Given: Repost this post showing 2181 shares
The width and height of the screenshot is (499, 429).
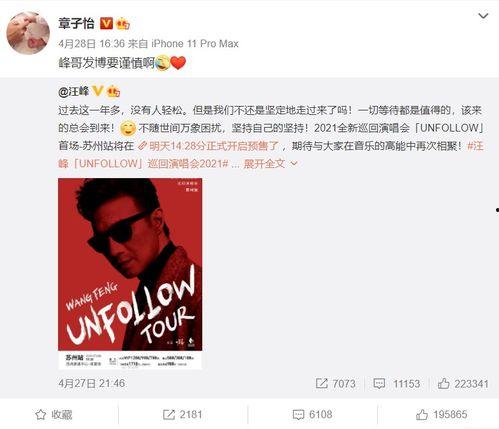Looking at the screenshot, I should click(x=182, y=415).
